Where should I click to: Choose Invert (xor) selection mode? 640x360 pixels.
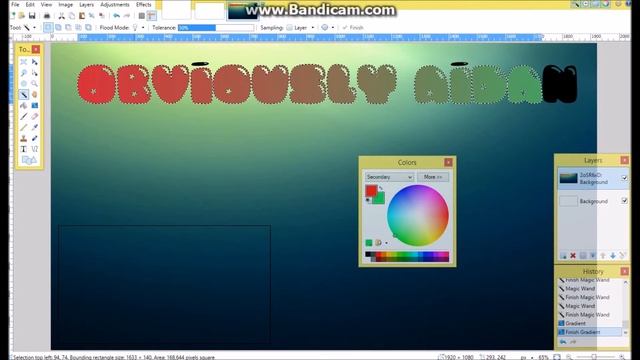coord(88,27)
